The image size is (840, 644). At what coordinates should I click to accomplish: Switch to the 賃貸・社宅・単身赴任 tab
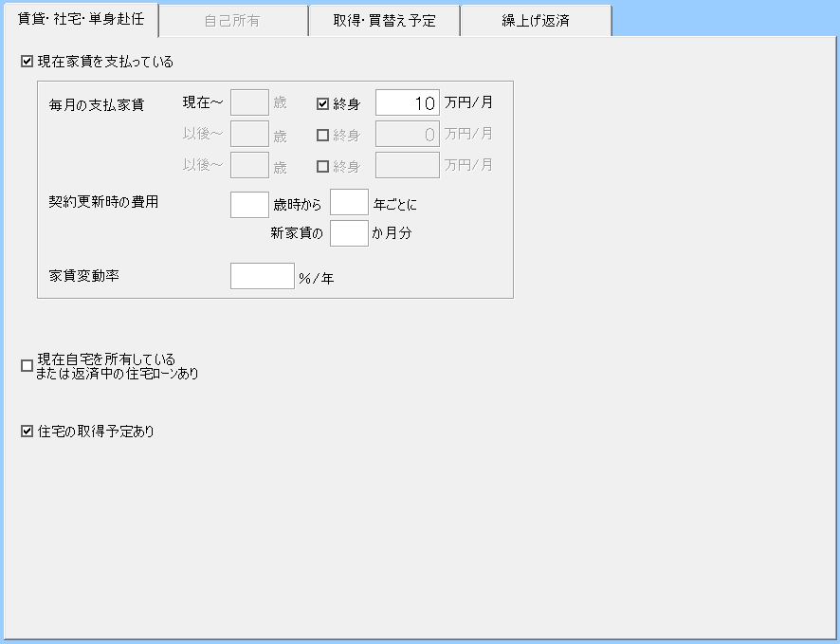(81, 19)
